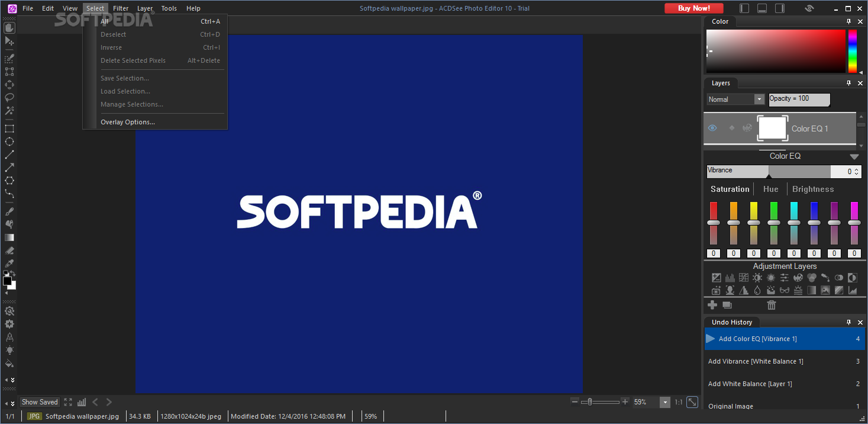Open the histogram icon in the bottom bar

(82, 402)
